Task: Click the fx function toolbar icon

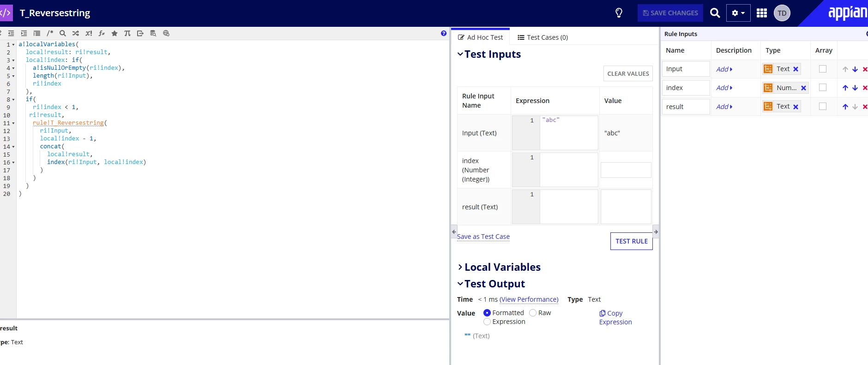Action: point(102,33)
